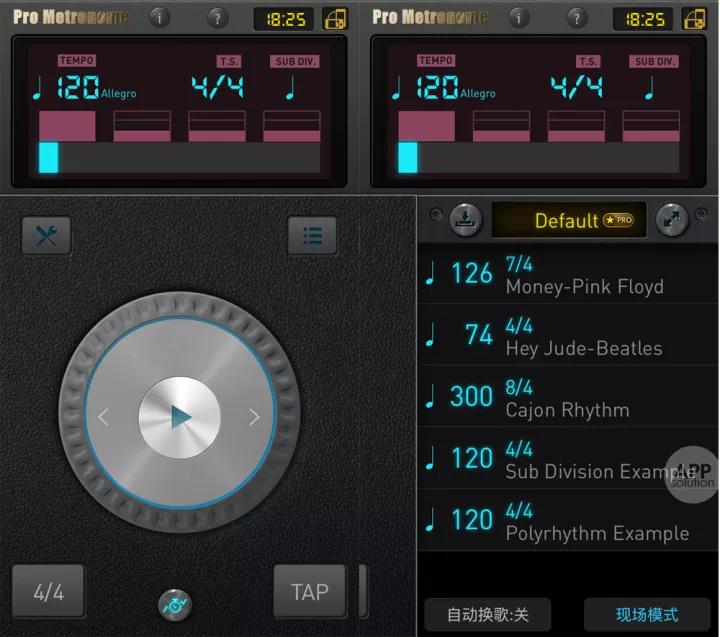Toggle the first beat accent block in left display
The height and width of the screenshot is (637, 720).
(x=67, y=126)
